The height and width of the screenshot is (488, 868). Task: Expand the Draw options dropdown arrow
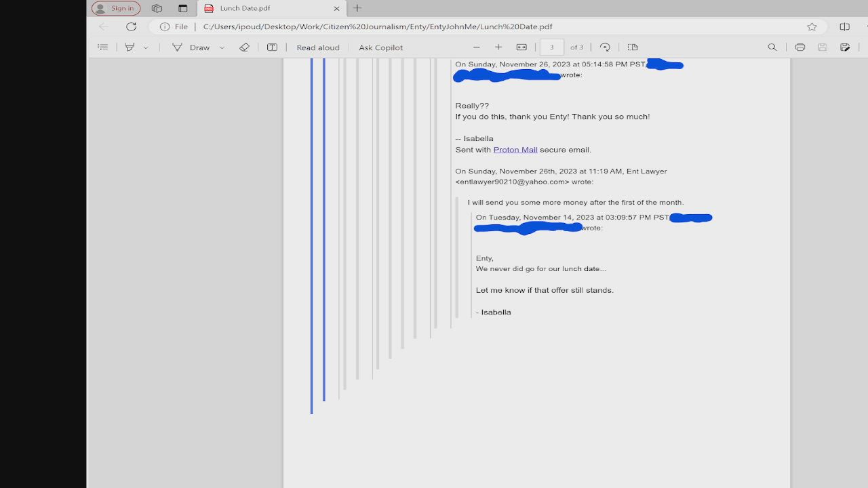tap(222, 47)
